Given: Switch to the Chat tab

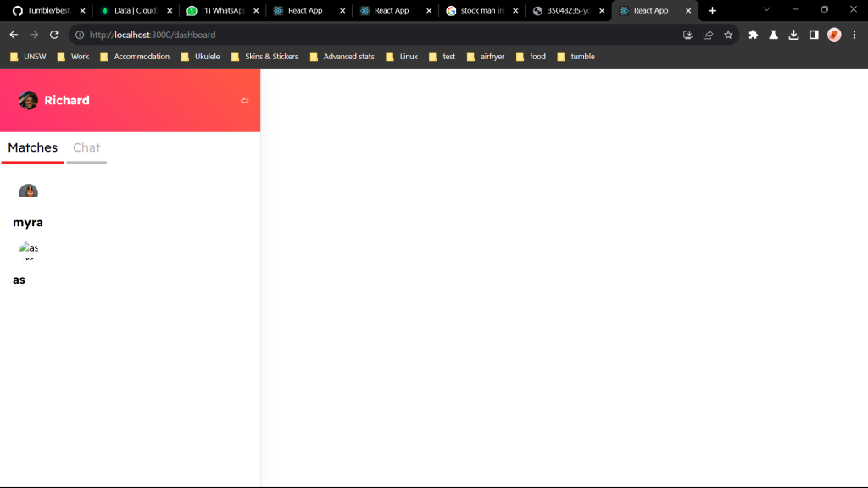Looking at the screenshot, I should (x=86, y=147).
